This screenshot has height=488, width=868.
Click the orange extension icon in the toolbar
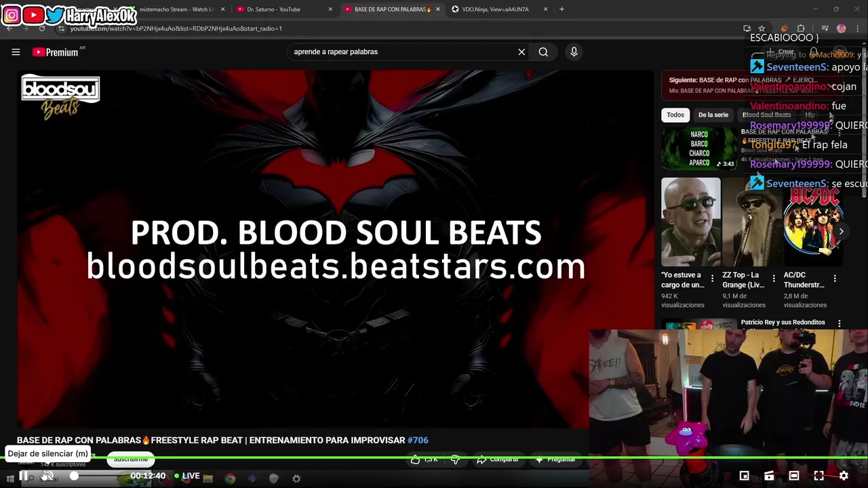[x=785, y=28]
